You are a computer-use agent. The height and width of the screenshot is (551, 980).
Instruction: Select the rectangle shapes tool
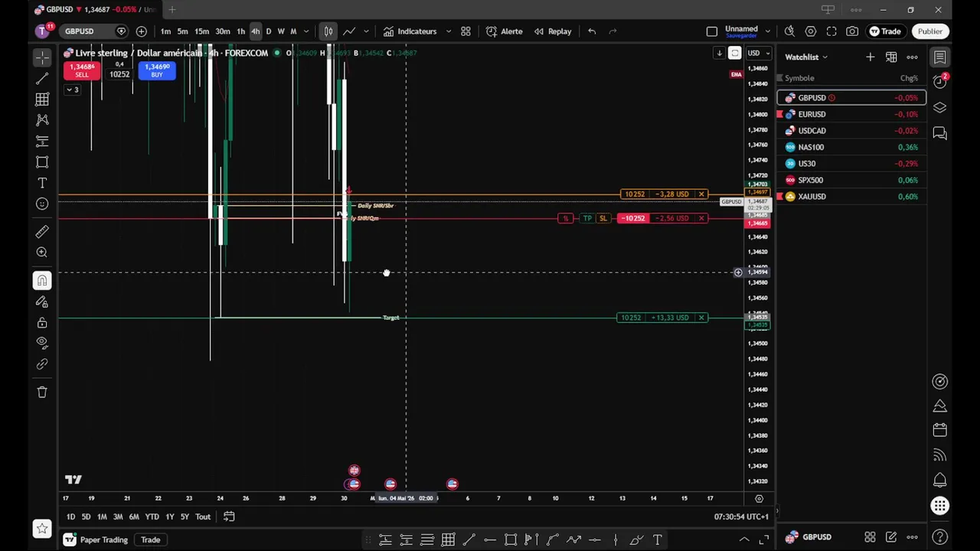point(42,161)
